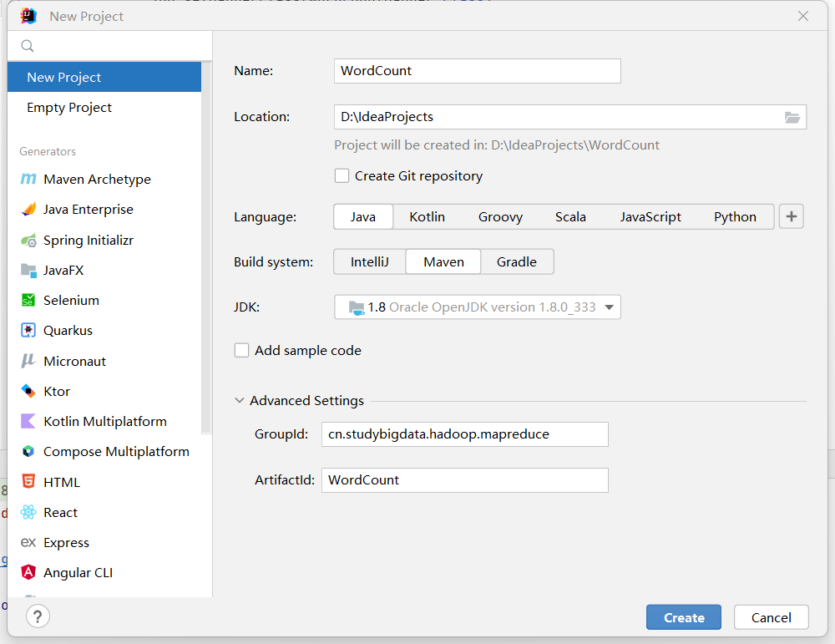The height and width of the screenshot is (644, 835).
Task: Click the Micronaut generator icon
Action: point(28,361)
